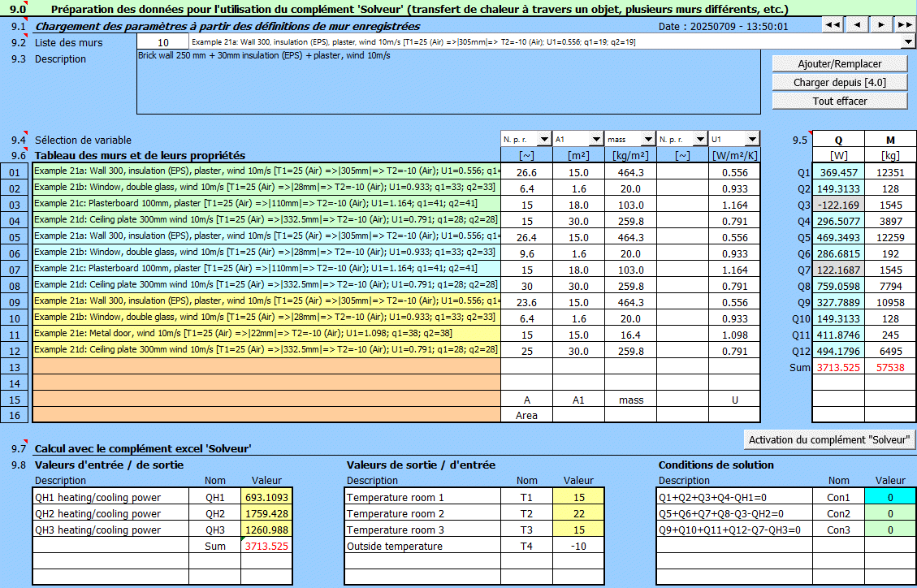Open the mass variable dropdown

coord(647,140)
